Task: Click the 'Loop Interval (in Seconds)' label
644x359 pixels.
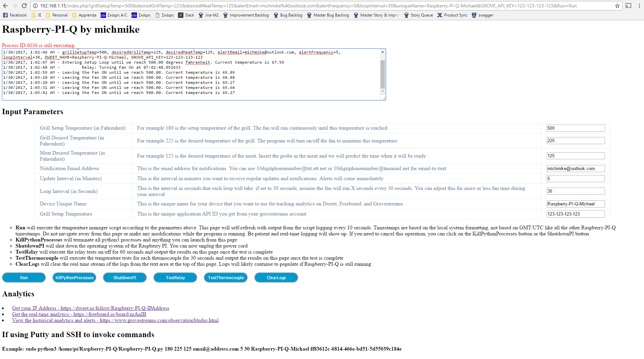Action: [69, 191]
